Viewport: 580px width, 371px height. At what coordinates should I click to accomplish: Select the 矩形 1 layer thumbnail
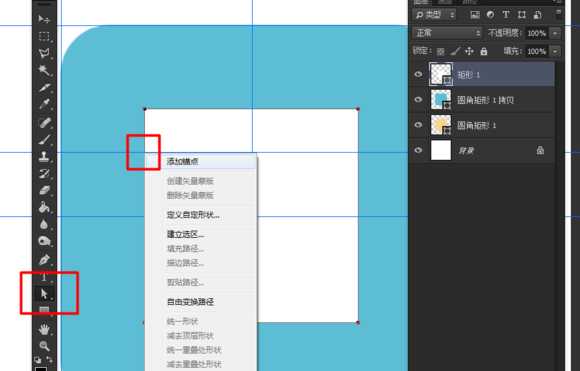(441, 74)
